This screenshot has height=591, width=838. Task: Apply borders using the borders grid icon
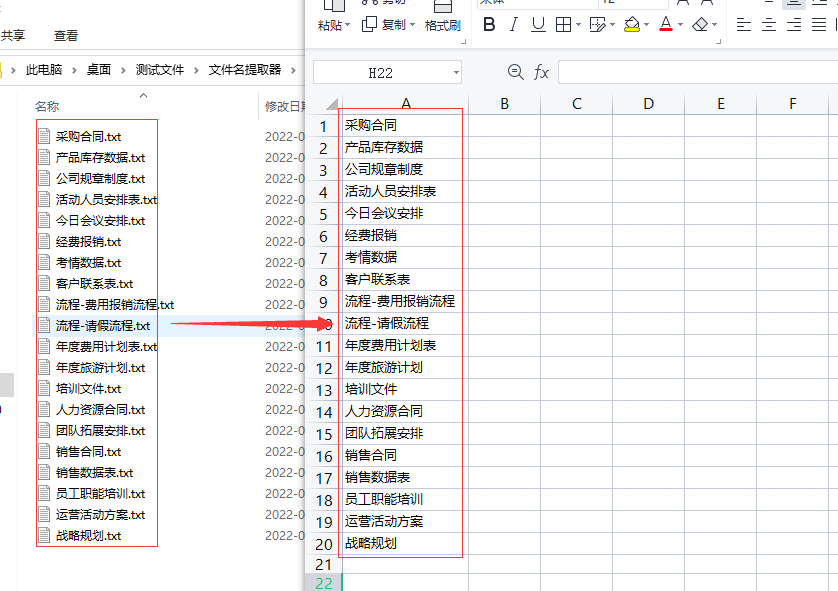[x=564, y=25]
